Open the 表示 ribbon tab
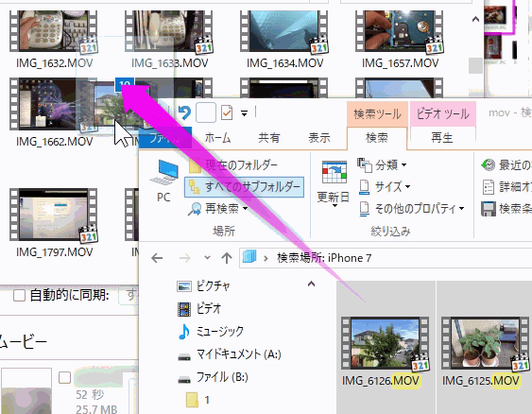532x414 pixels. coord(319,138)
